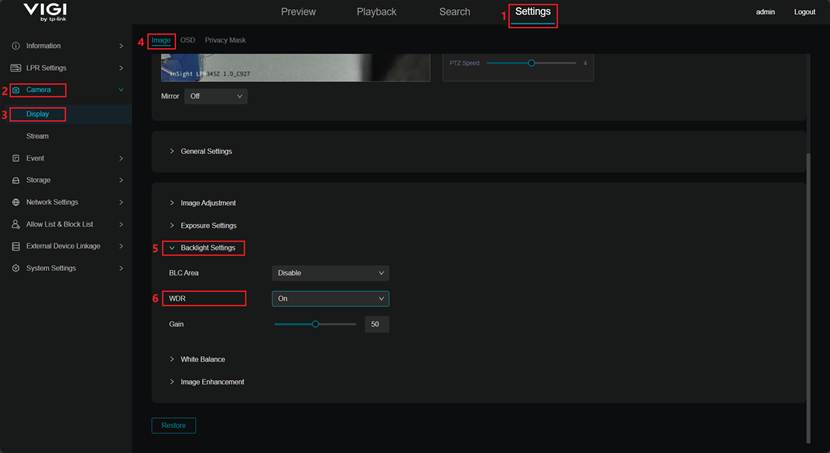
Task: Click the Storage sidebar icon
Action: 16,180
